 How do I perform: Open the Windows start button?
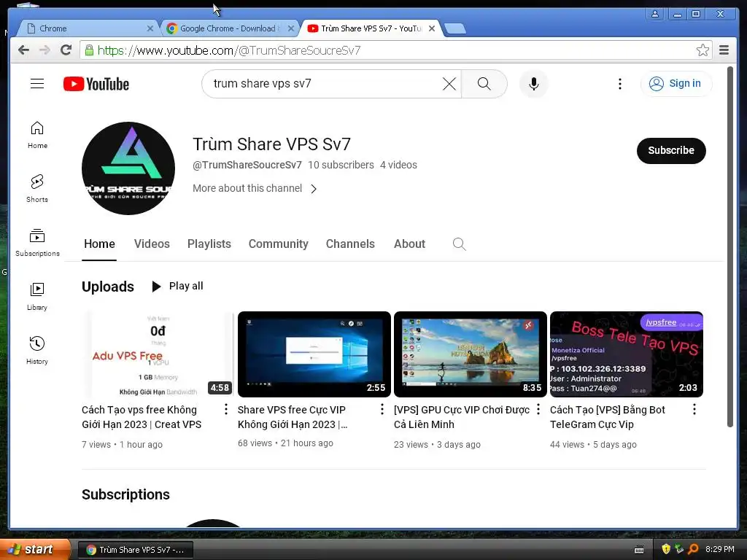point(35,549)
